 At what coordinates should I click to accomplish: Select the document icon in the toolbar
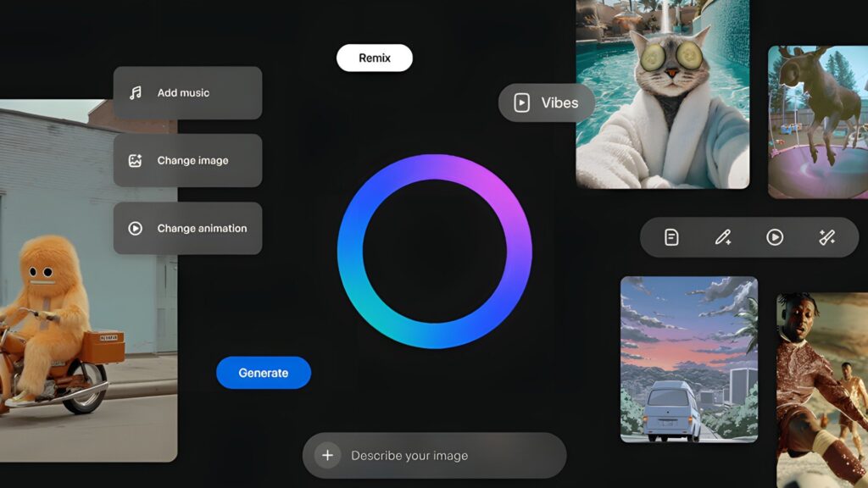671,237
